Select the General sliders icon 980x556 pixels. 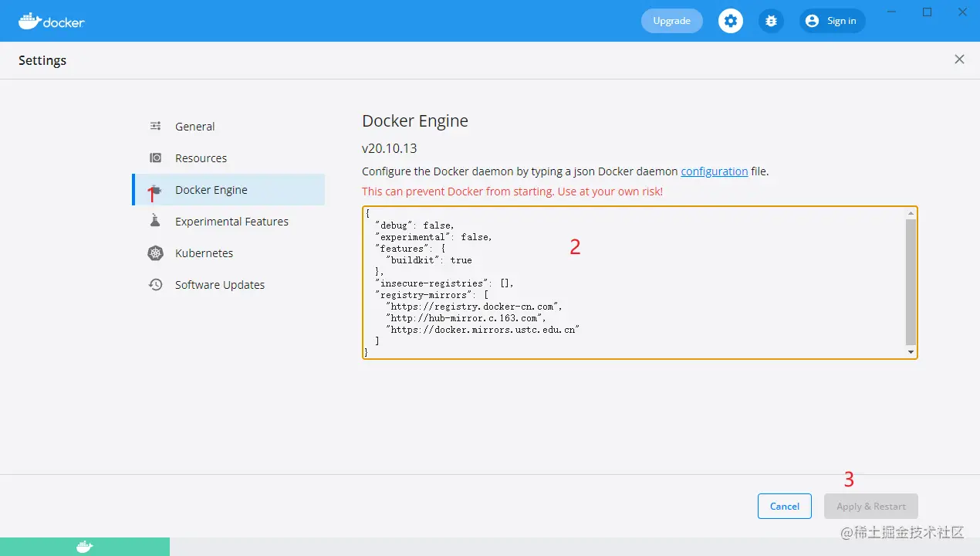(x=156, y=126)
